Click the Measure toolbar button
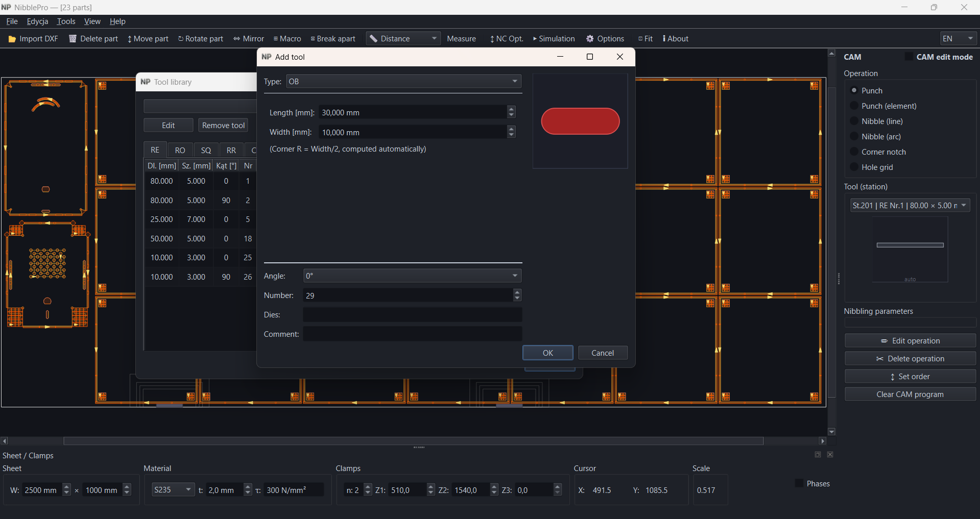Screen dimensions: 980x519 point(462,39)
